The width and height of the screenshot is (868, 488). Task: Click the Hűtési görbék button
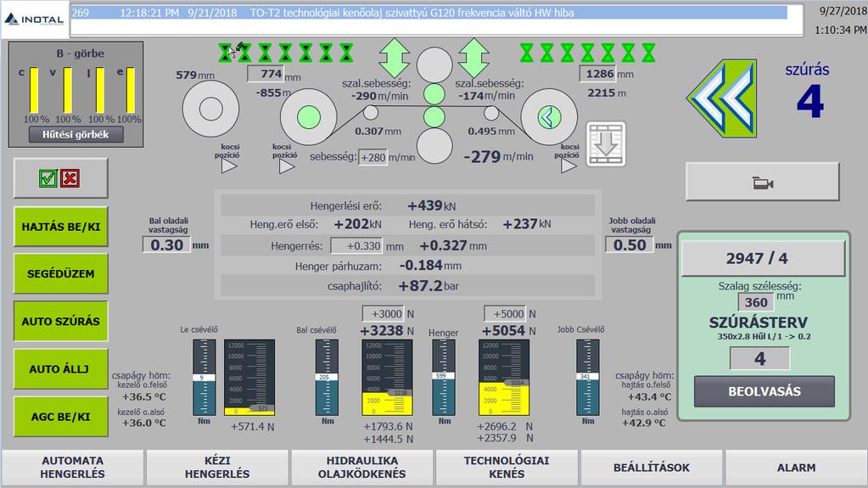tap(76, 135)
